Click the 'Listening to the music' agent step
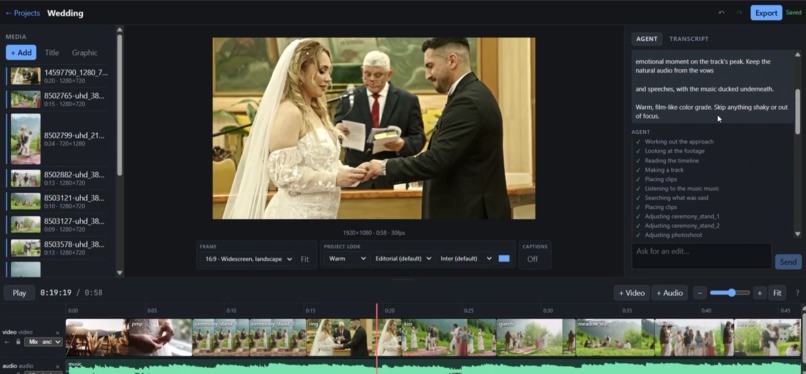806x374 pixels. [682, 189]
